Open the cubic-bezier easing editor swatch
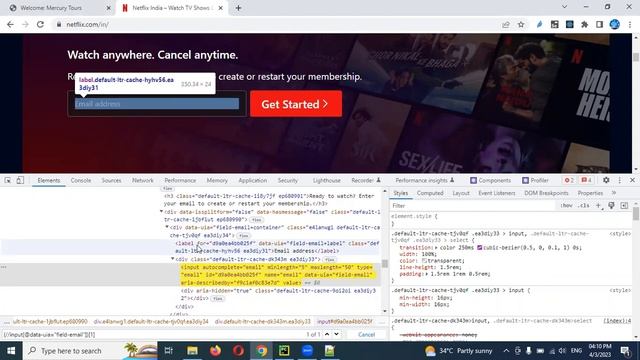The image size is (640, 360). click(480, 248)
